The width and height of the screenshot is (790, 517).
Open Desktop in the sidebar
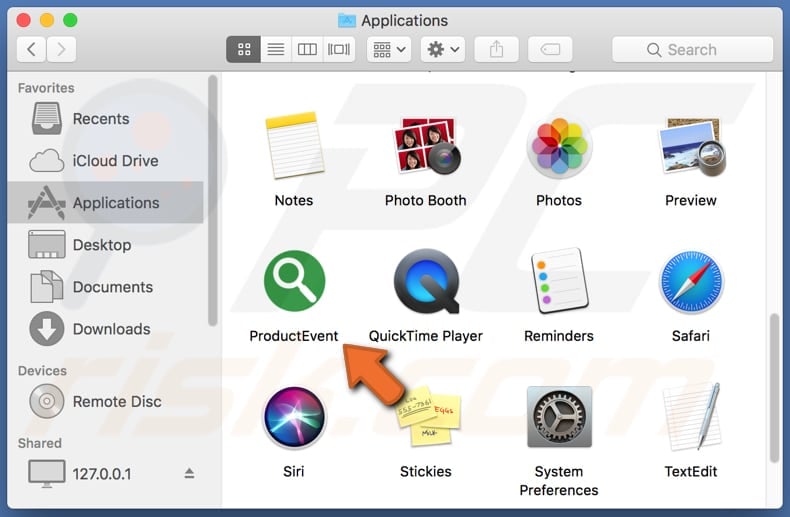tap(106, 245)
